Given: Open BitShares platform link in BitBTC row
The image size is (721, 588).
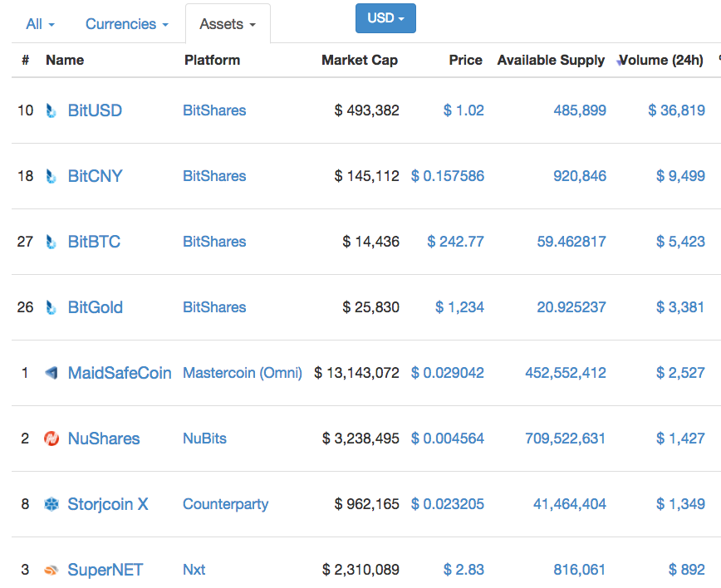Looking at the screenshot, I should [214, 242].
